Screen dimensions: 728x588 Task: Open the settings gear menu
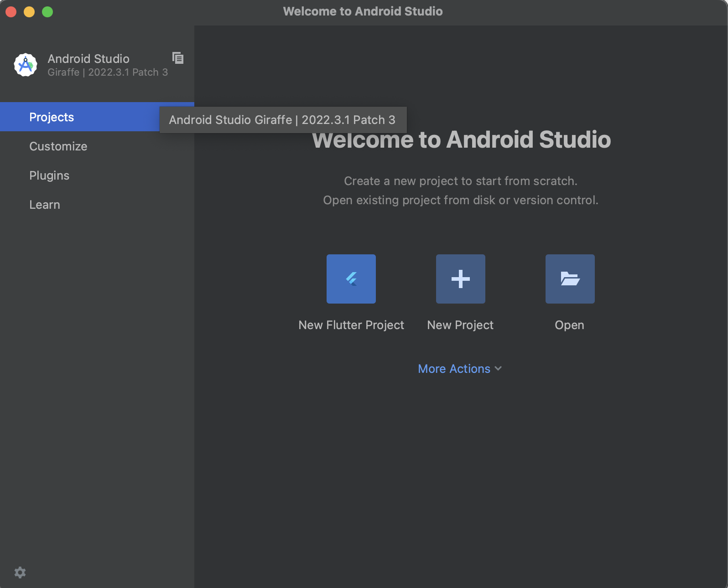tap(20, 573)
